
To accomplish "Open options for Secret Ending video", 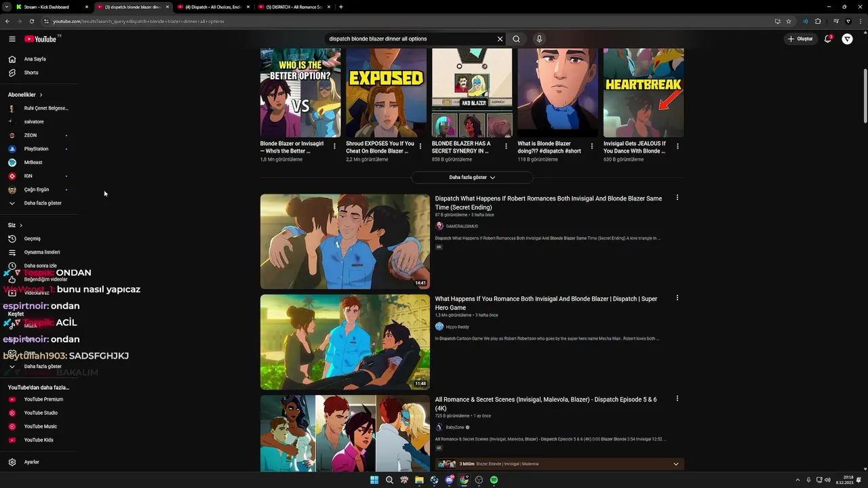I will (x=677, y=198).
